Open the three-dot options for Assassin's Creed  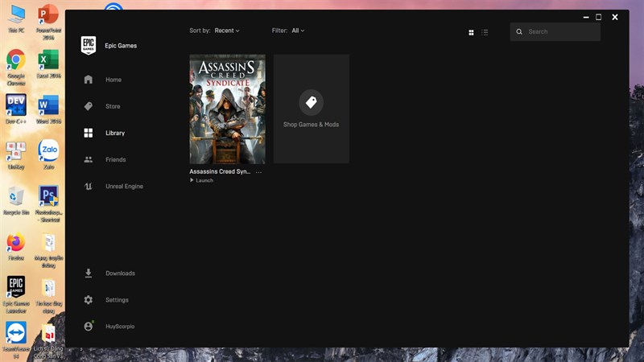pyautogui.click(x=258, y=172)
